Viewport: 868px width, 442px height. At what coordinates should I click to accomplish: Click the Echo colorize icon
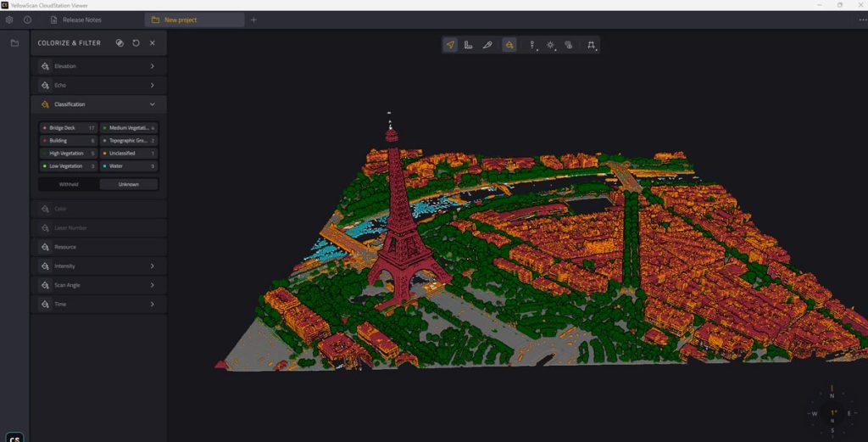click(45, 86)
